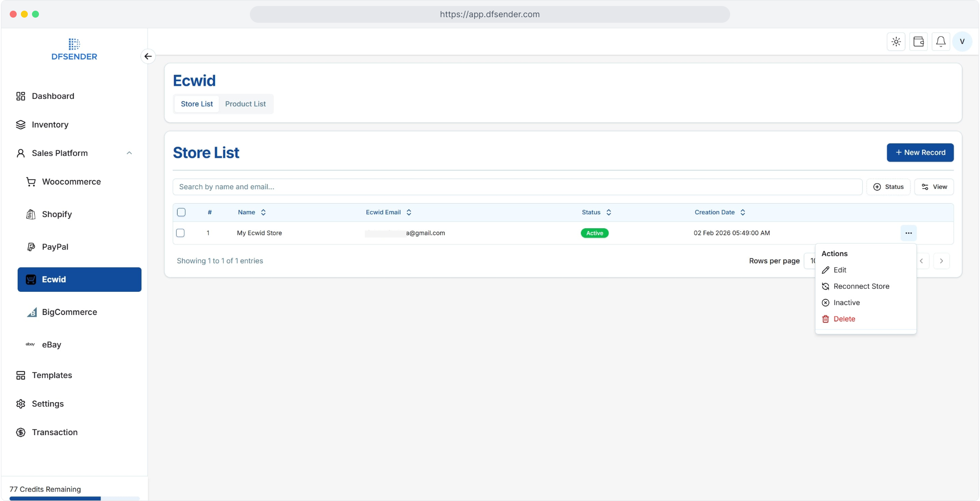Open Shopify in the sidebar

click(57, 214)
